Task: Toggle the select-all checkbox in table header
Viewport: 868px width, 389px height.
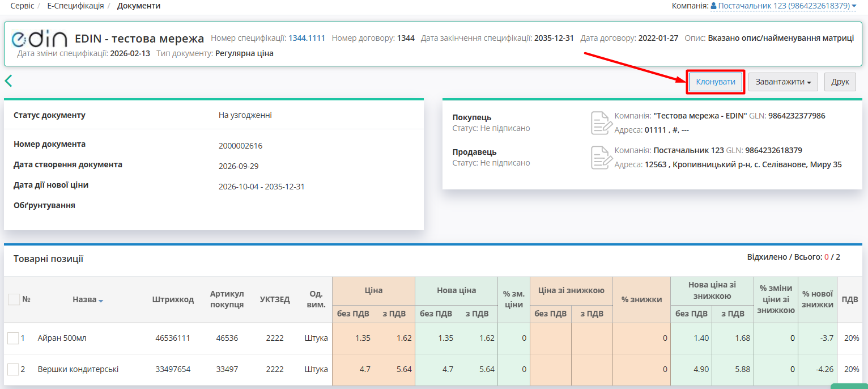Action: pos(14,299)
